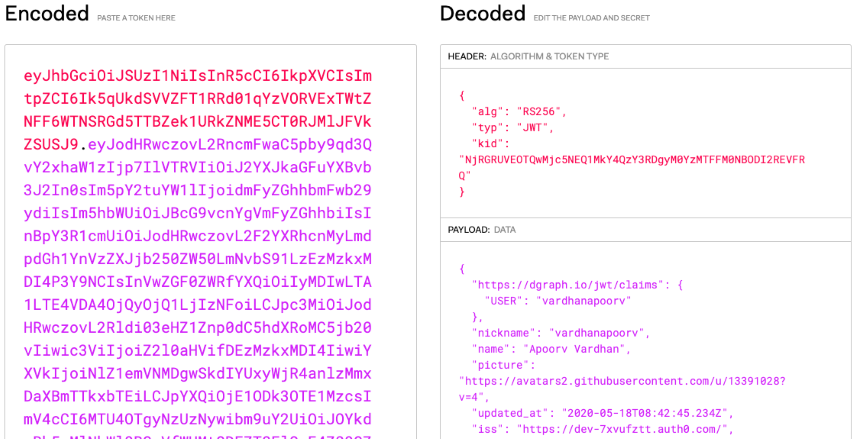This screenshot has width=854, height=439.
Task: Click the avatars2.githubusercontent.com picture URL
Action: 622,380
